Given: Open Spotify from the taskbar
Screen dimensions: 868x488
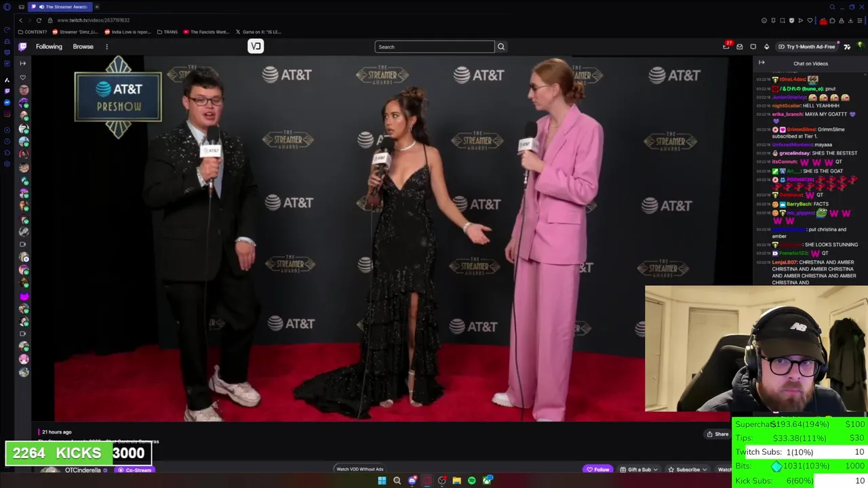Looking at the screenshot, I should pyautogui.click(x=472, y=481).
